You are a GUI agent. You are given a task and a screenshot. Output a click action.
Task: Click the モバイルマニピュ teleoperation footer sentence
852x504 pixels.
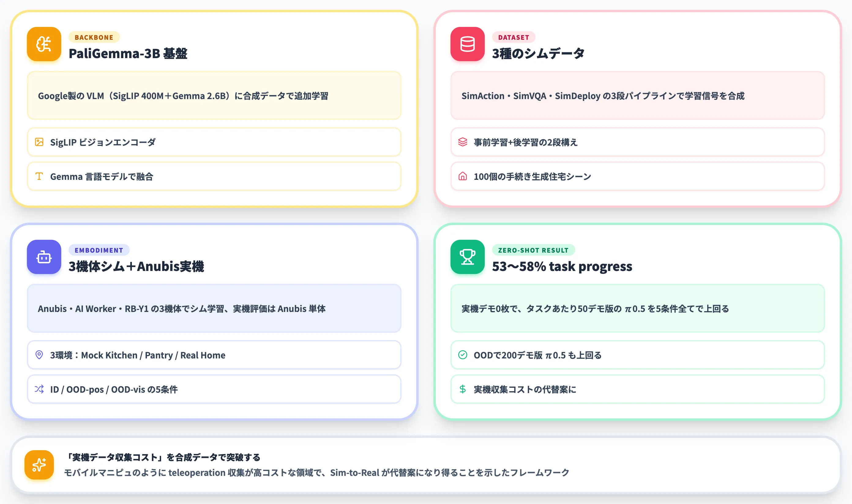(317, 473)
